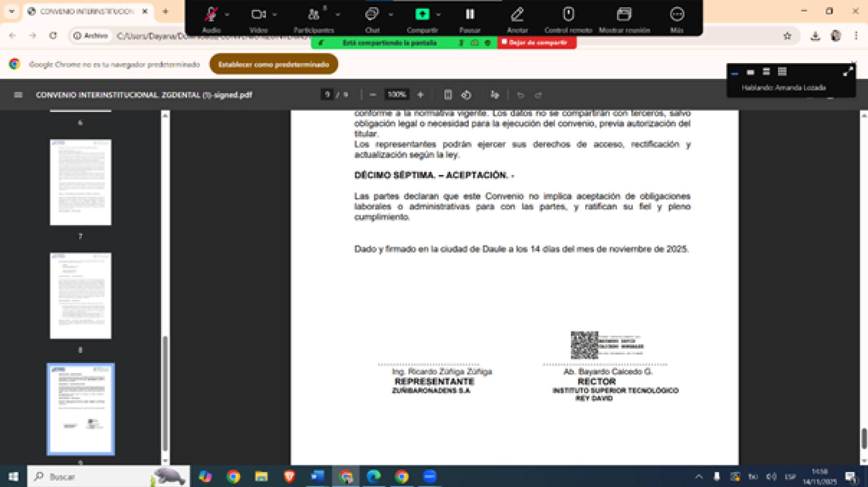Click Dejar de compartir button

click(x=537, y=42)
